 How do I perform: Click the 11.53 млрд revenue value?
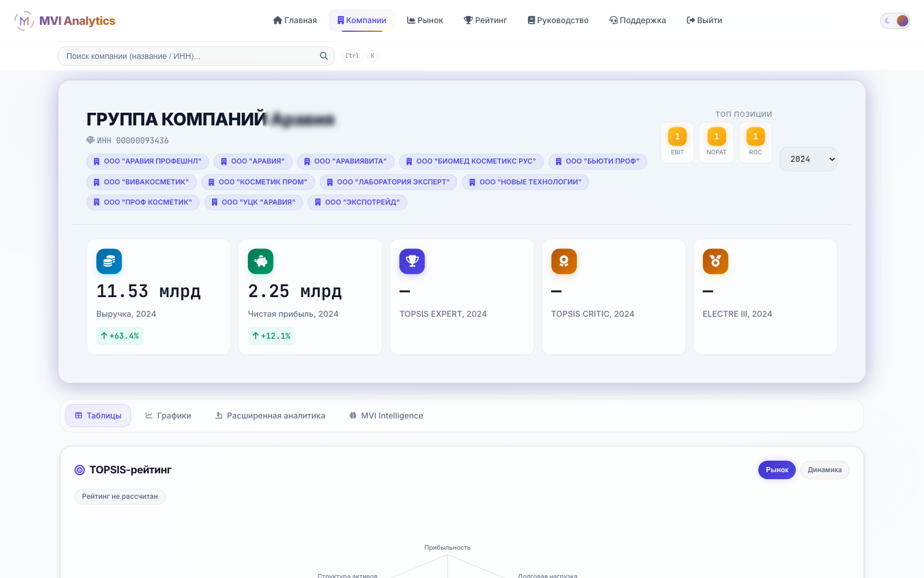click(x=148, y=291)
